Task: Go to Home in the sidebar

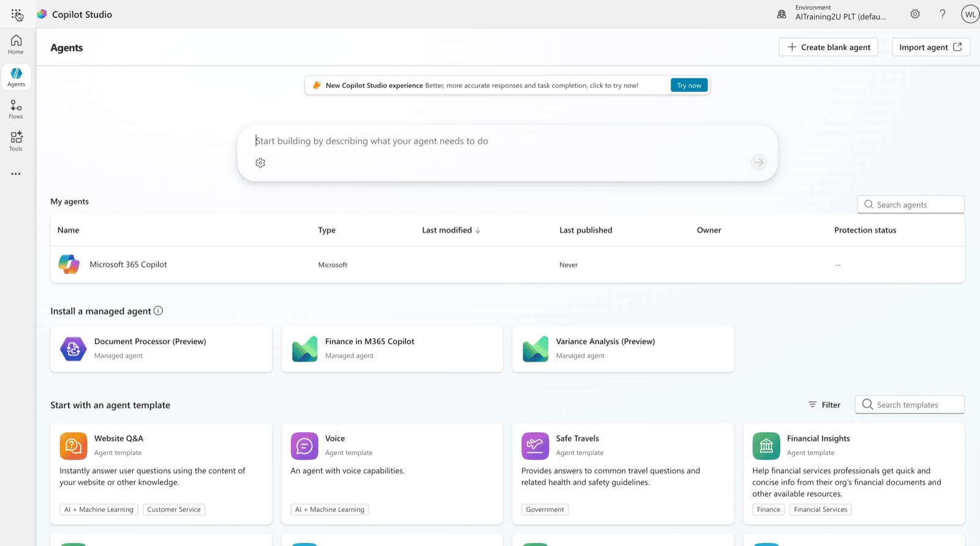Action: tap(16, 45)
